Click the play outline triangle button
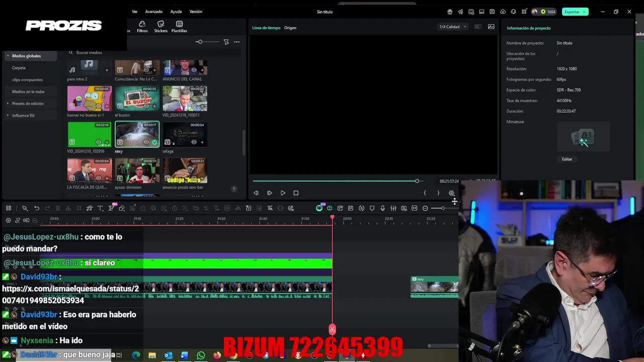This screenshot has height=362, width=644. 283,193
